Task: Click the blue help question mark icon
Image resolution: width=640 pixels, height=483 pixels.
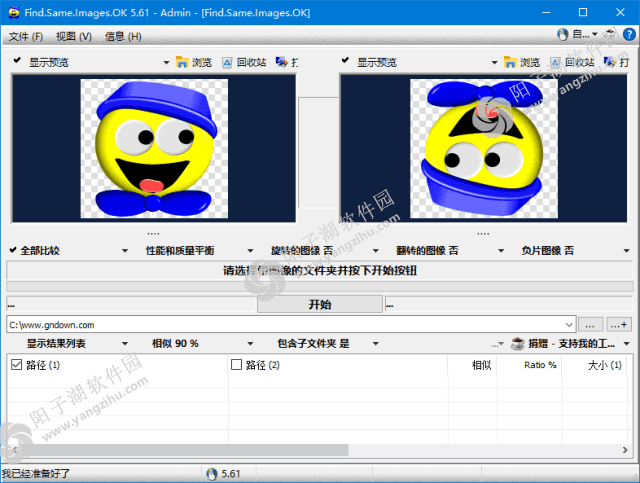Action: click(x=629, y=34)
